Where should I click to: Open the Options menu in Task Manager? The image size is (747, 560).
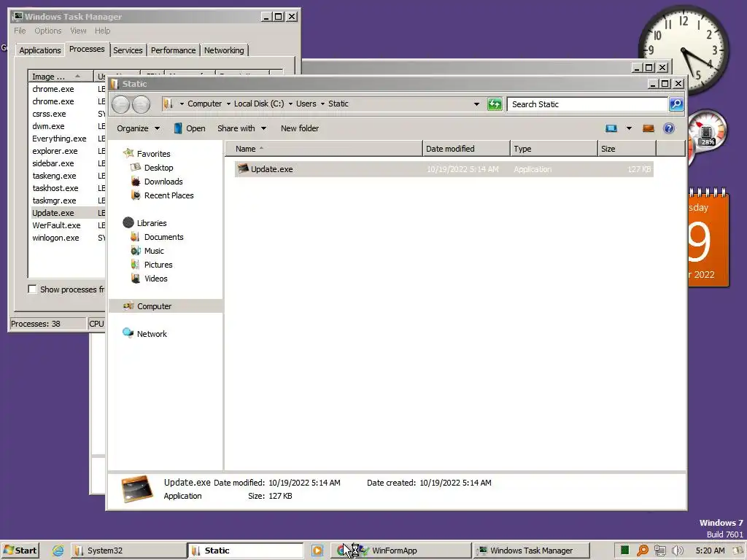[47, 31]
